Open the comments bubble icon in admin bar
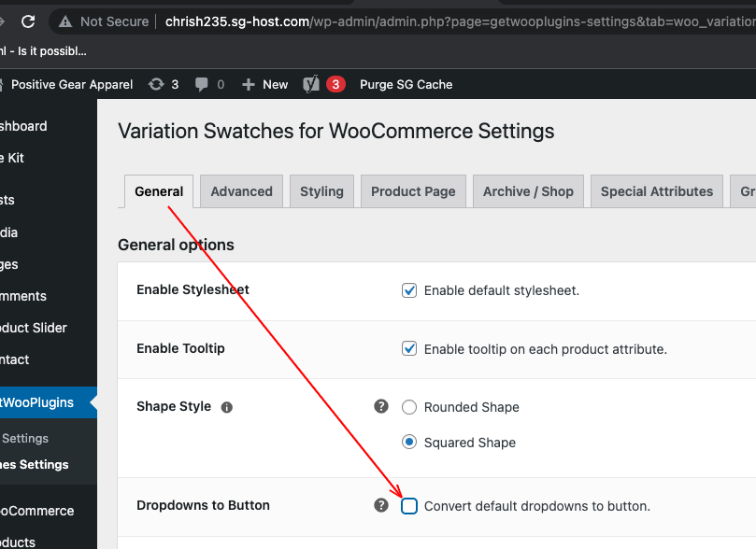Viewport: 756px width, 549px height. pyautogui.click(x=202, y=84)
